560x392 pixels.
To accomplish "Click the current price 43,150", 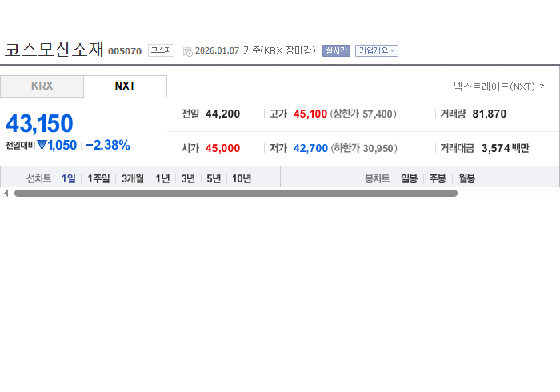I will click(39, 123).
